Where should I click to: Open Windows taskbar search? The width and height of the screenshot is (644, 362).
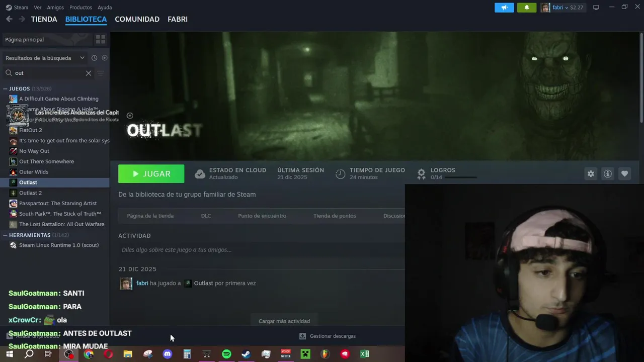pyautogui.click(x=29, y=354)
